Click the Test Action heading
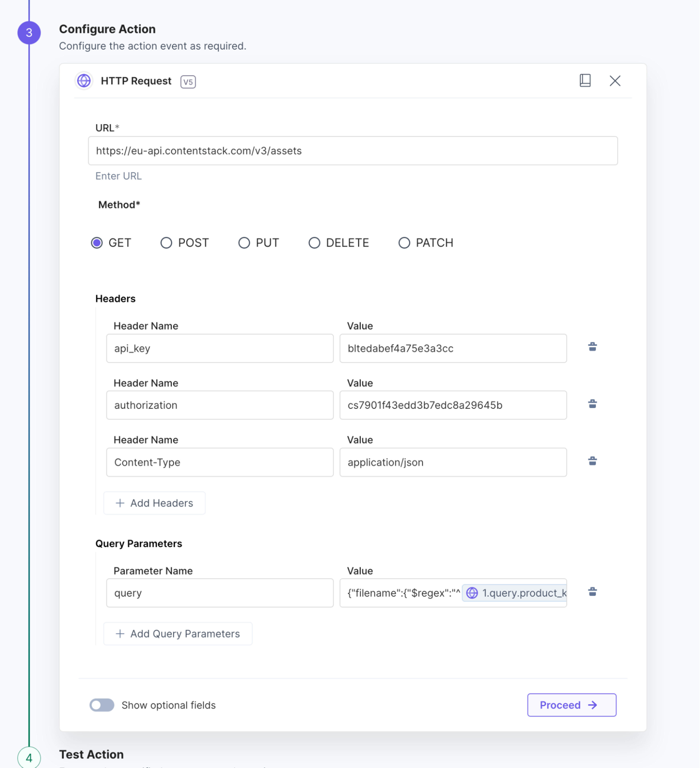Viewport: 700px width, 768px height. (x=91, y=754)
